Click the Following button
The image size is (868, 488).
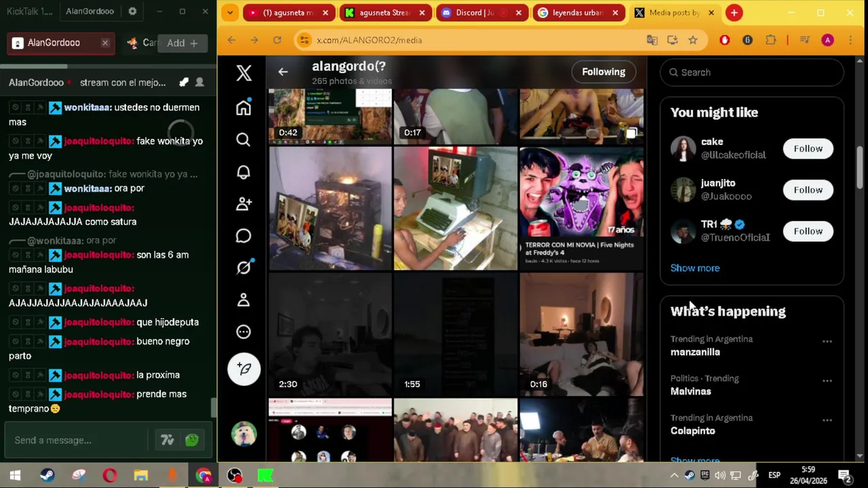point(604,72)
